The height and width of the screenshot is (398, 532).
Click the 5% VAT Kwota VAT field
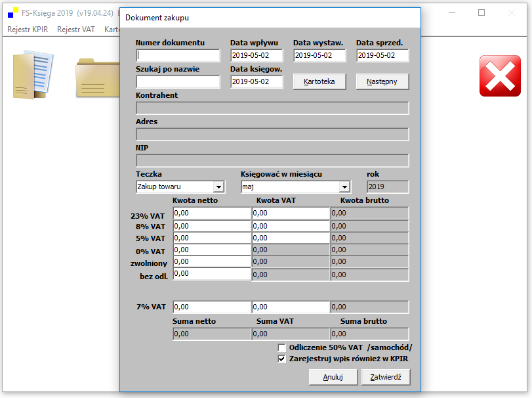click(x=291, y=238)
